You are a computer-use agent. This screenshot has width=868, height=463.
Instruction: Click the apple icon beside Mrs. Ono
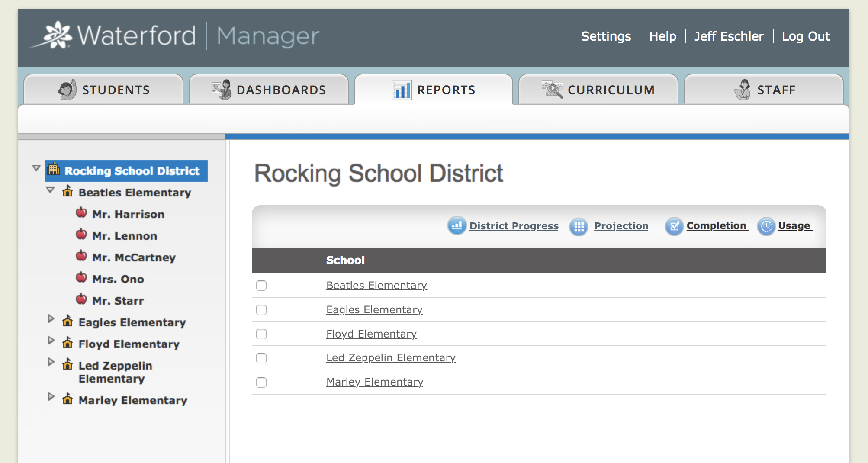pos(81,277)
